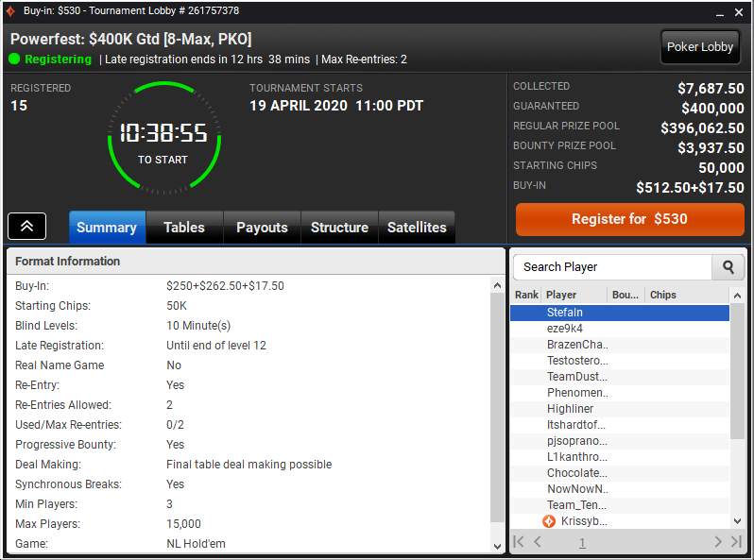Click Format Information scrollbar down arrow
754x560 pixels.
click(497, 546)
